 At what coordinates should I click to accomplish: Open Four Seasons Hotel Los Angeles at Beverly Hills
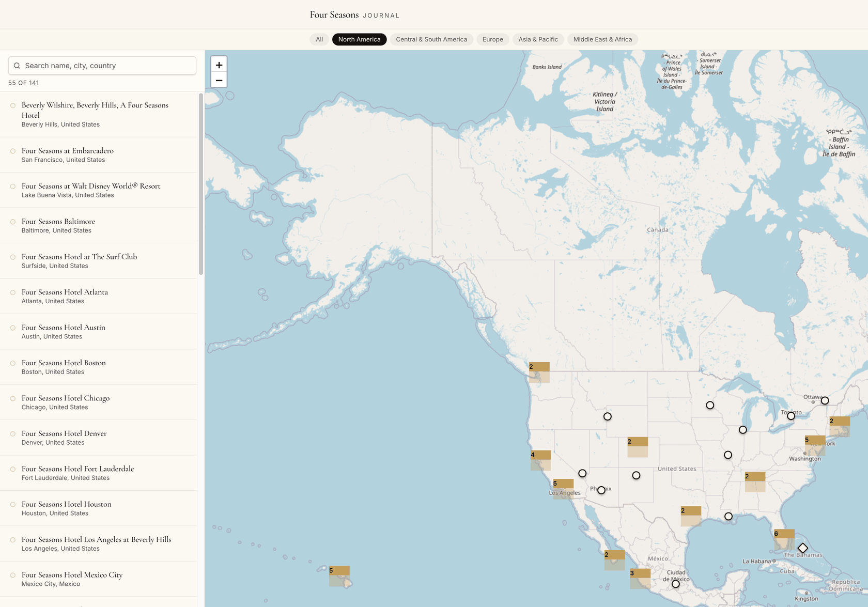(x=98, y=544)
